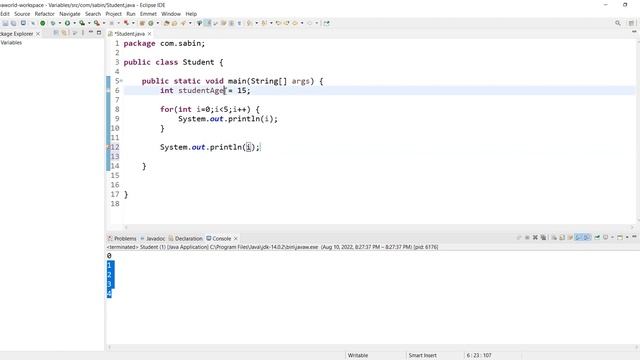Open the Navigate menu

coord(70,14)
